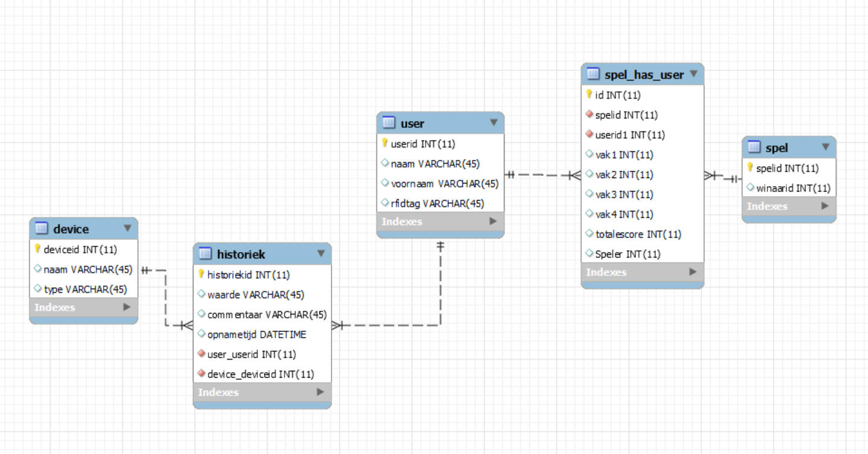The width and height of the screenshot is (868, 454).
Task: Select the totalescore INT(11) column
Action: click(x=638, y=234)
